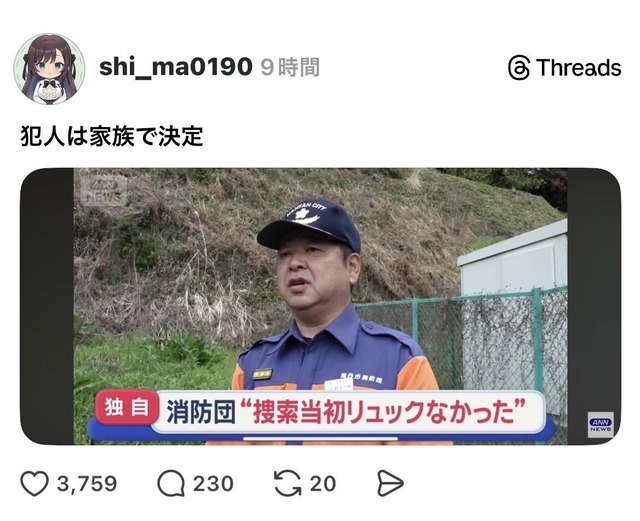Image resolution: width=640 pixels, height=521 pixels.
Task: Click the Threads wordmark text
Action: 579,68
